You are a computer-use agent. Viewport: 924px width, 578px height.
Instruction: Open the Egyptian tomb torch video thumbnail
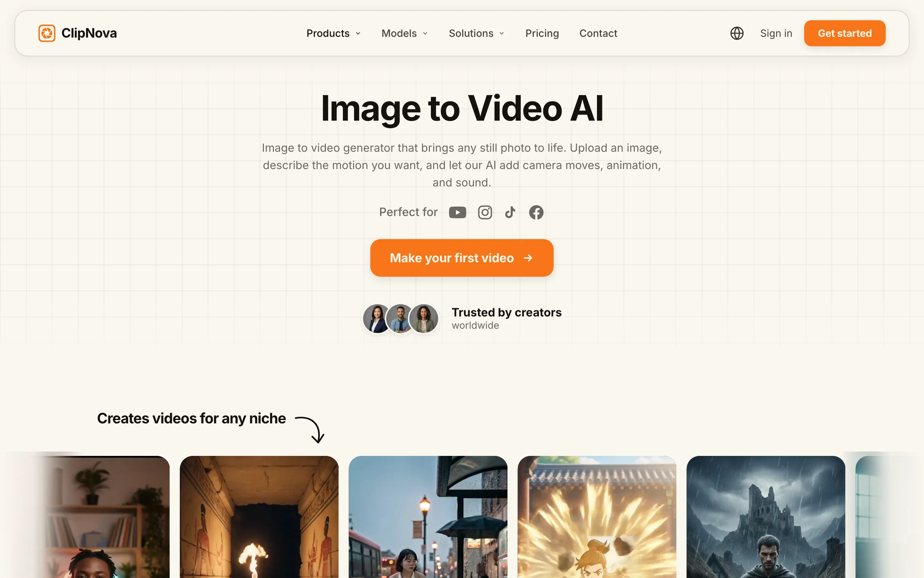point(259,517)
